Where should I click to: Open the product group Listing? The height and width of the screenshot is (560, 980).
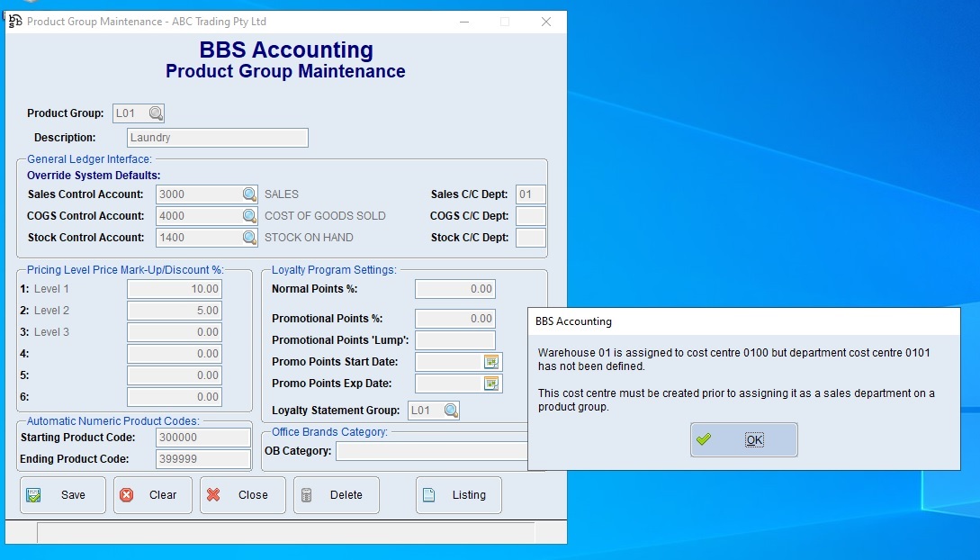pos(459,495)
